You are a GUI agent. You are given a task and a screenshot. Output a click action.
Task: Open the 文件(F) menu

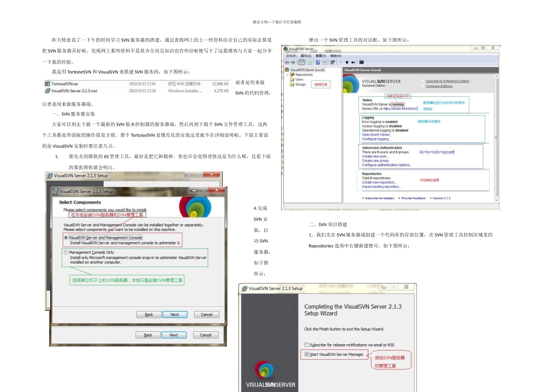pyautogui.click(x=291, y=56)
